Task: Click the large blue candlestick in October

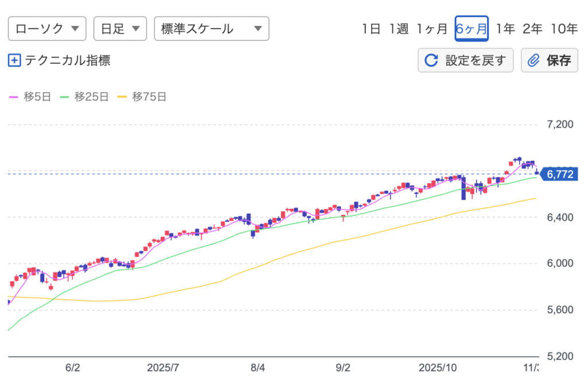Action: pyautogui.click(x=463, y=188)
